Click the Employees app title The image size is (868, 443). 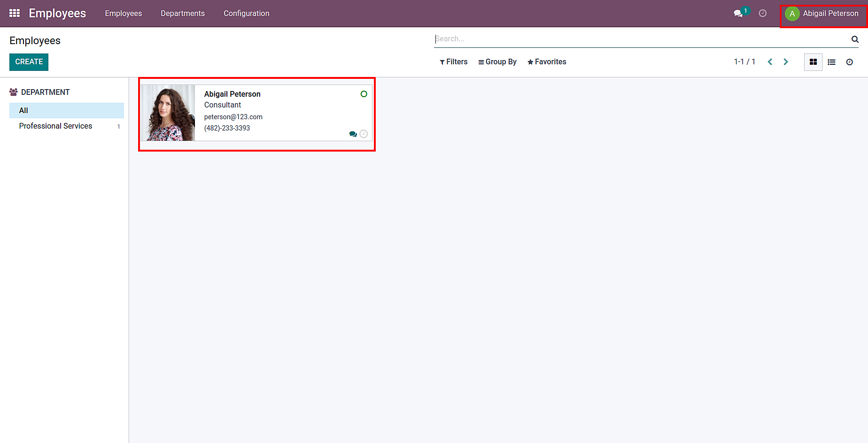click(57, 13)
